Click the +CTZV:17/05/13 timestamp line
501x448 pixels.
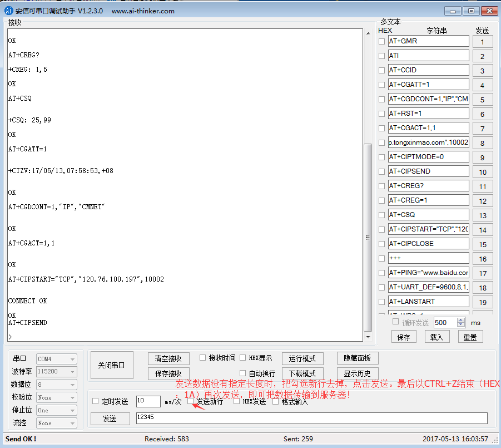tap(61, 171)
